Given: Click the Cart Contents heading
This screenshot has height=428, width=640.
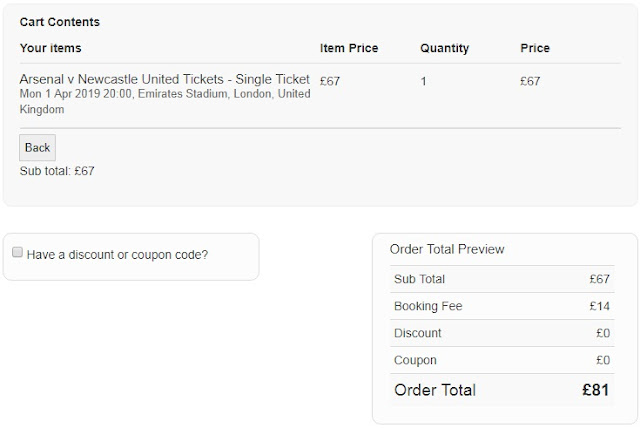Looking at the screenshot, I should coord(60,22).
